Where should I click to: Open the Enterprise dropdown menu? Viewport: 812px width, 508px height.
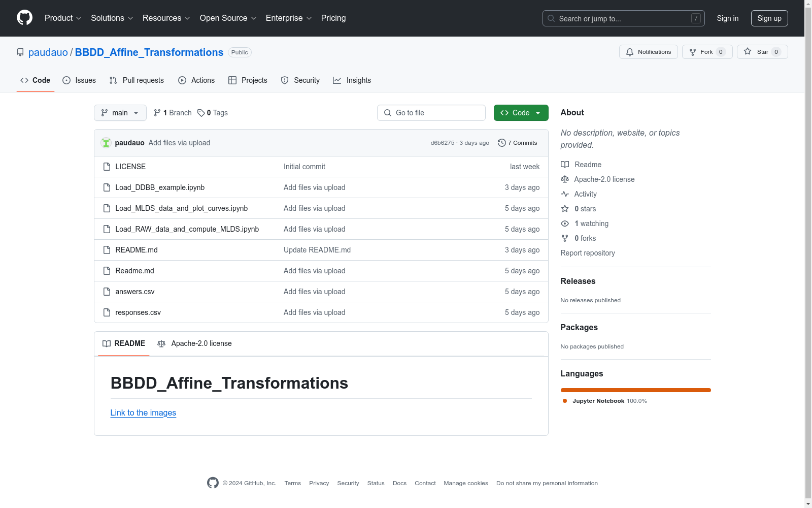(x=289, y=18)
